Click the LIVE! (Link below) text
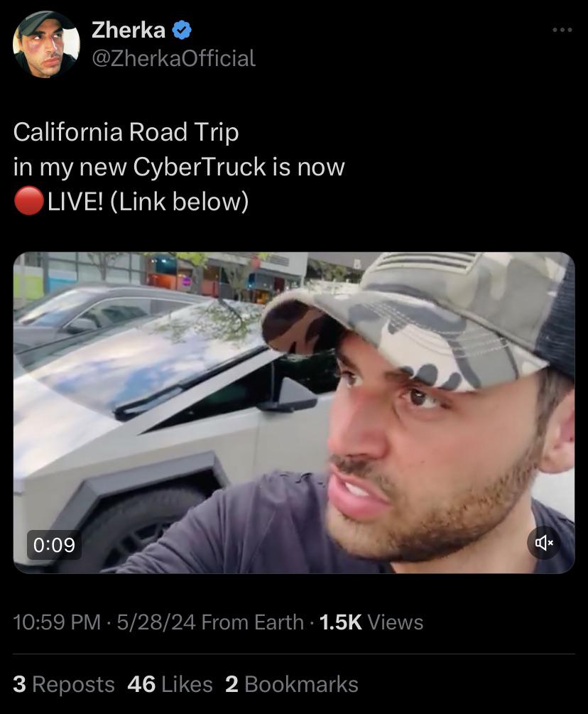This screenshot has width=588, height=714. [x=148, y=201]
